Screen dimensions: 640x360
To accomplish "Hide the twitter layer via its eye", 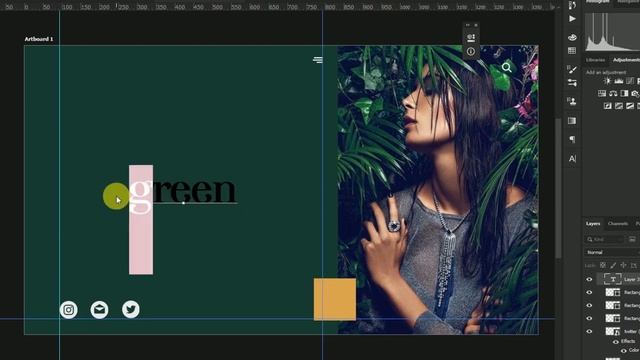I will (x=589, y=331).
